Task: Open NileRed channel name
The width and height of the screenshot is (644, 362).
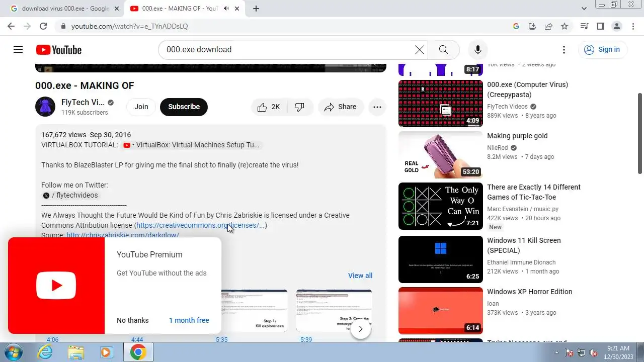Action: [498, 148]
